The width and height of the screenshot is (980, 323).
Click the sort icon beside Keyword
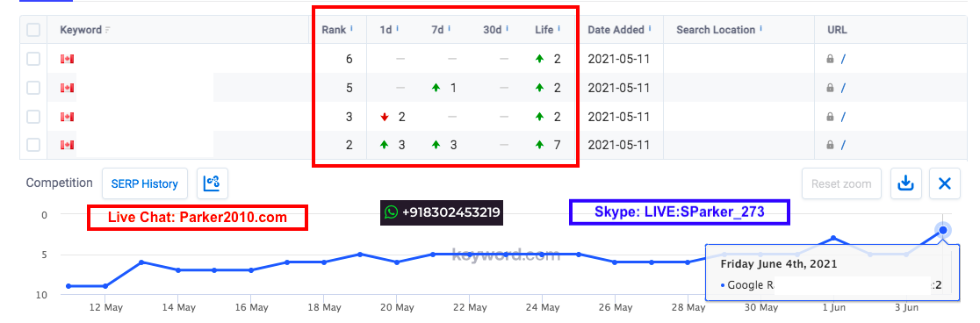click(x=108, y=30)
